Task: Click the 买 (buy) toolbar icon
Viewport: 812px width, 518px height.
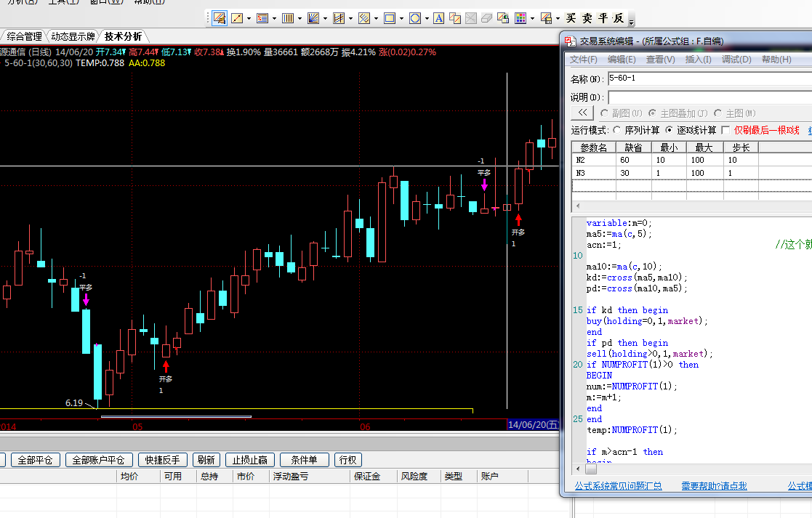Action: (572, 18)
